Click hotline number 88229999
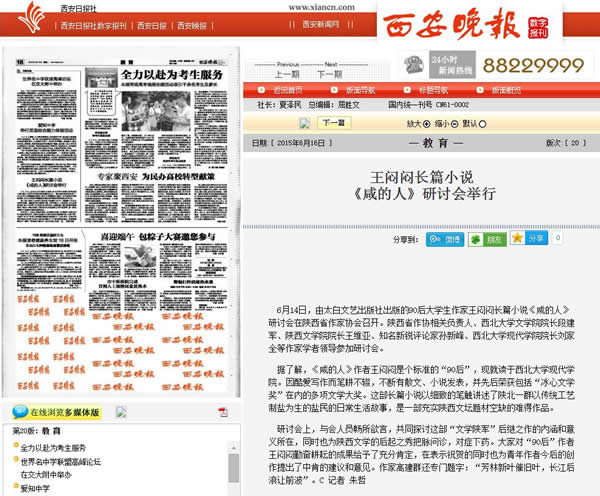This screenshot has width=600, height=496. (x=533, y=65)
